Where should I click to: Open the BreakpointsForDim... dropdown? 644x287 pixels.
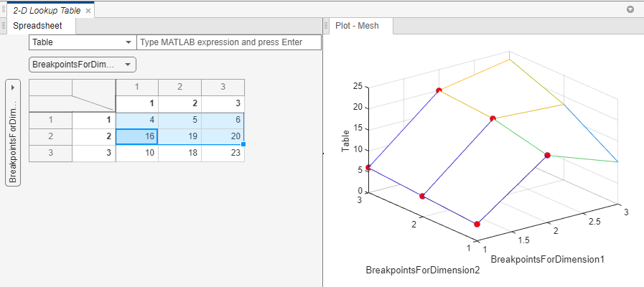[x=83, y=65]
